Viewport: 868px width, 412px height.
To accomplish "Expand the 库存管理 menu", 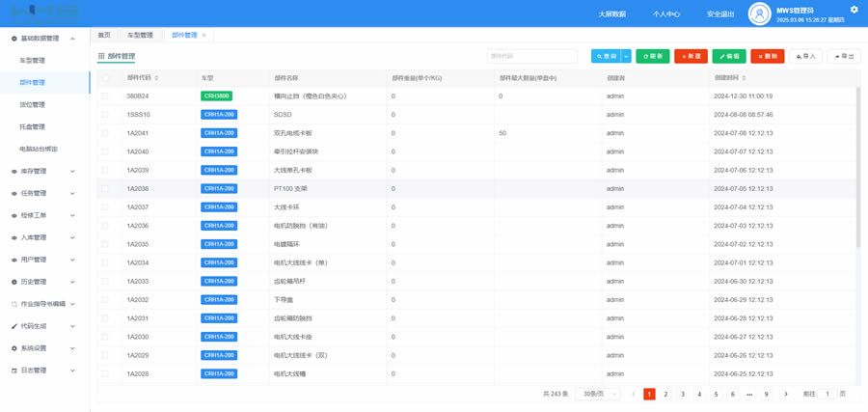I will click(x=72, y=171).
